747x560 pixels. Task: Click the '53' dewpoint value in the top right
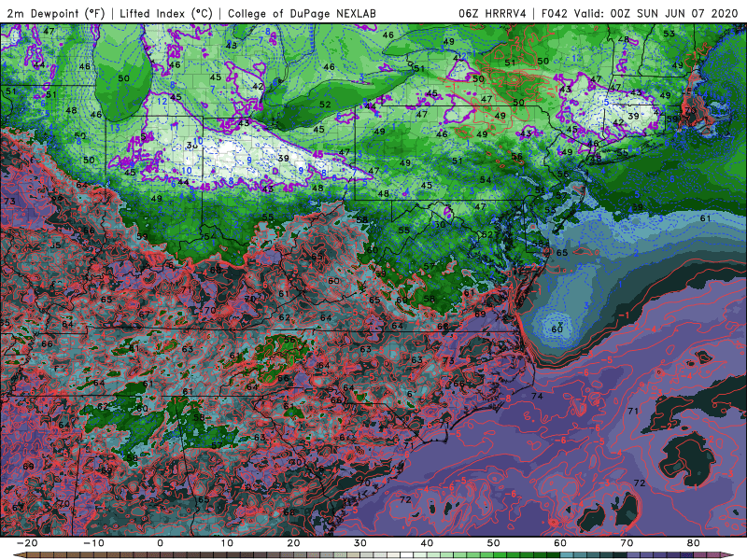click(669, 34)
